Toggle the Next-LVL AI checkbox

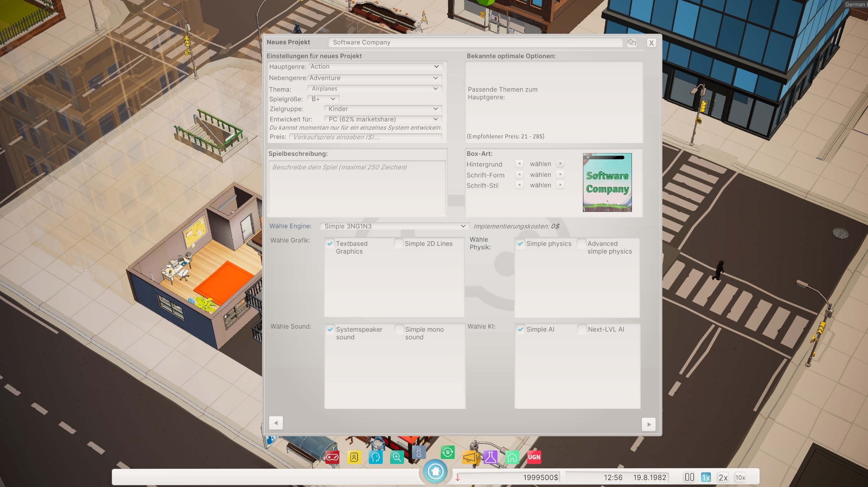(x=582, y=329)
